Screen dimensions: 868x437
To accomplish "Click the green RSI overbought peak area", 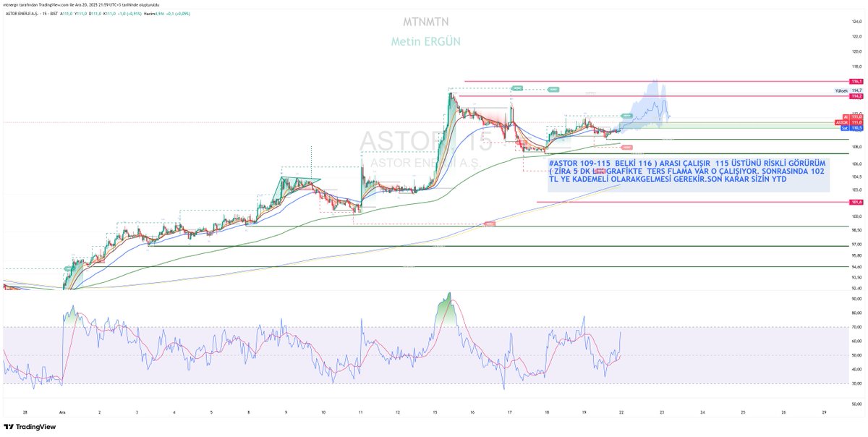I will pyautogui.click(x=446, y=310).
